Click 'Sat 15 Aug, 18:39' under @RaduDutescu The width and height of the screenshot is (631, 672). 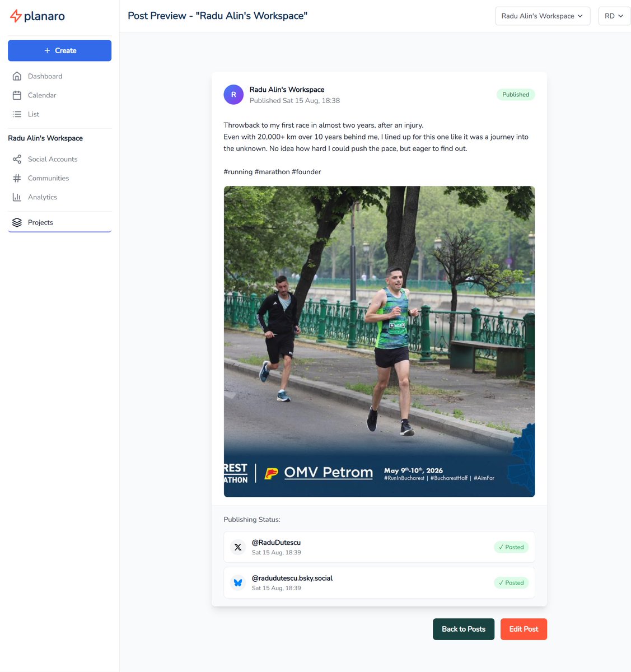(276, 553)
